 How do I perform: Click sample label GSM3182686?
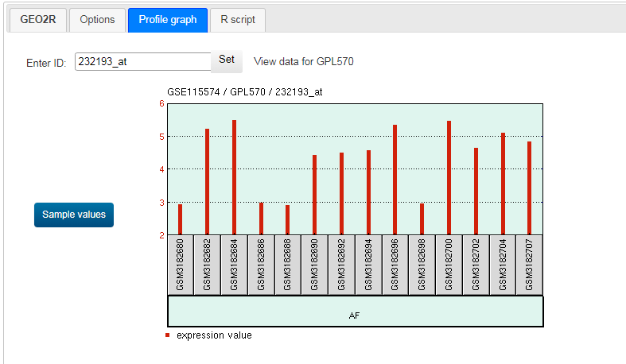[x=261, y=265]
